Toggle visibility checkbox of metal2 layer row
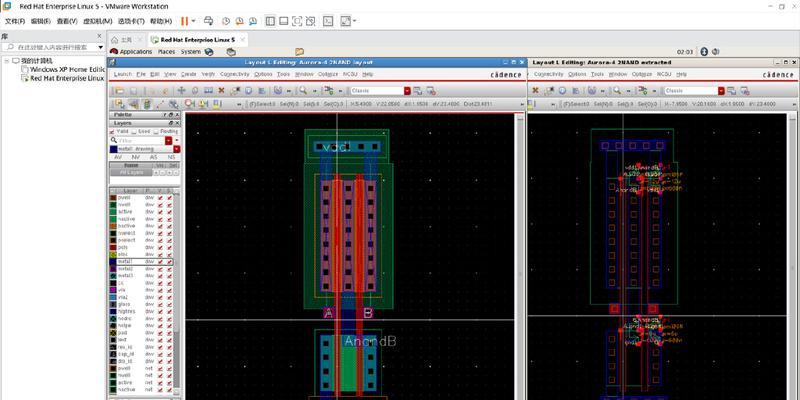800x400 pixels. 160,269
